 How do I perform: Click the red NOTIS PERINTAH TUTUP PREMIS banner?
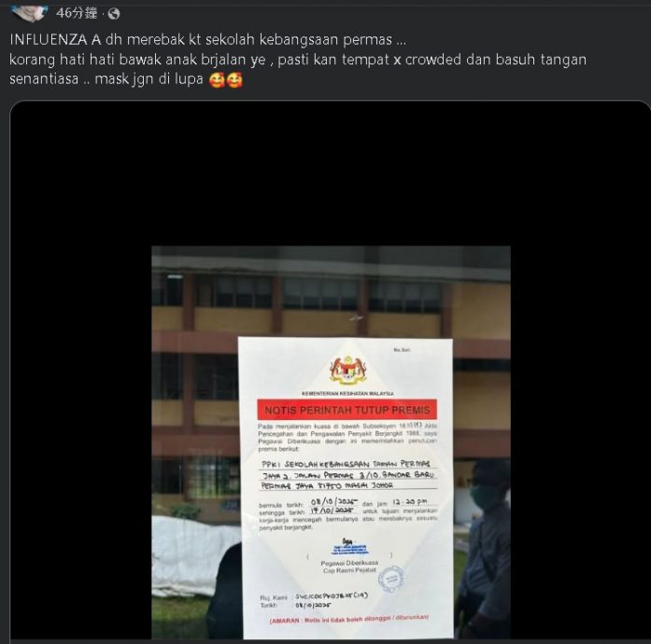coord(347,410)
